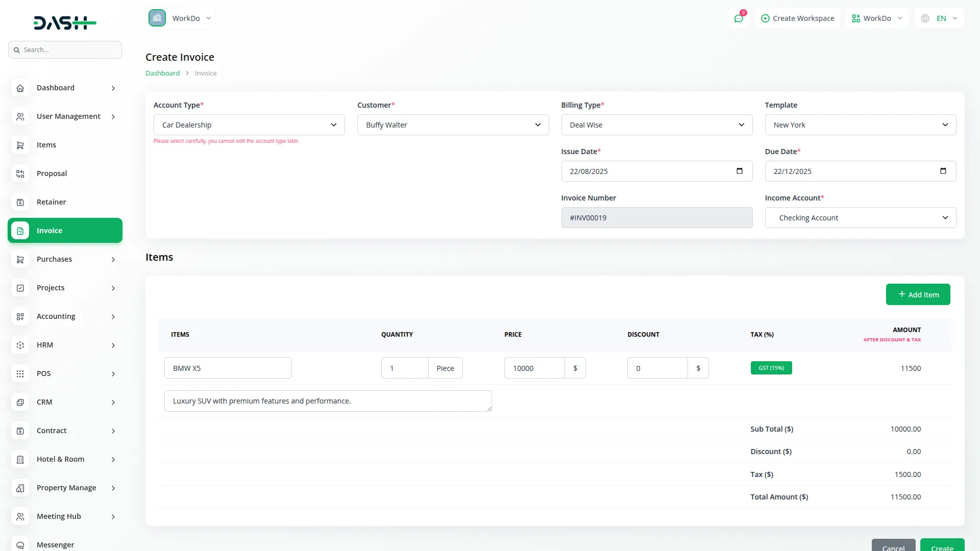Click the globe language icon
The image size is (980, 551).
925,18
